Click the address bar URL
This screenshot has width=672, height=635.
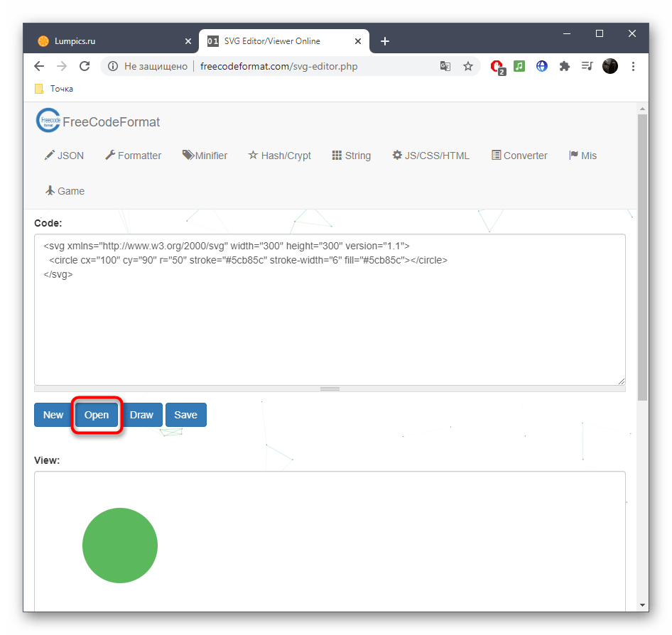[278, 67]
